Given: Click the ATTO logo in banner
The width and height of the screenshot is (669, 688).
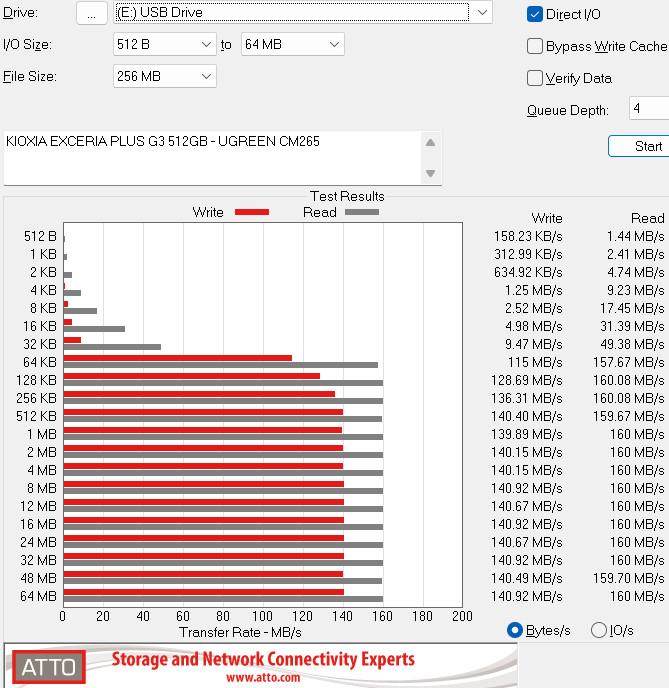Looking at the screenshot, I should pos(46,667).
